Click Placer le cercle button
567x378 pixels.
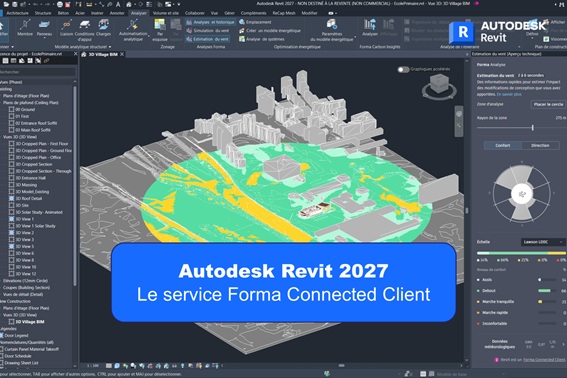(548, 104)
